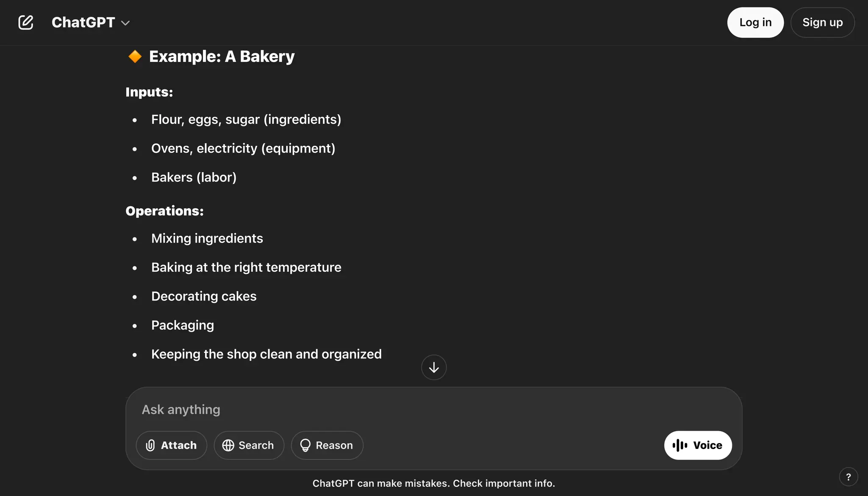
Task: Click the ChatGPT can make mistakes notice
Action: point(434,483)
